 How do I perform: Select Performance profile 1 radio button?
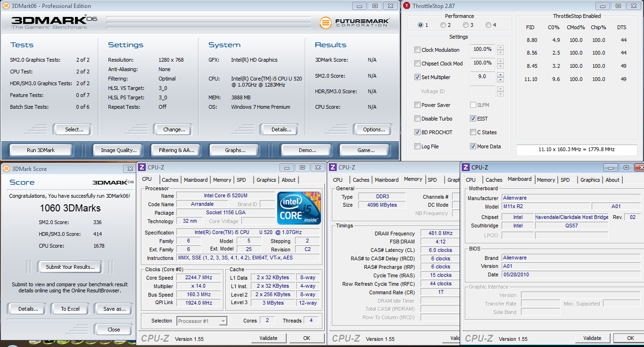[421, 25]
